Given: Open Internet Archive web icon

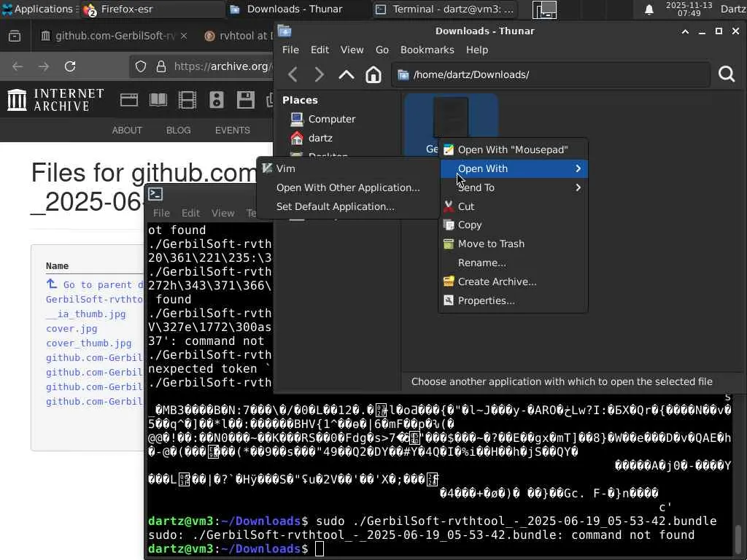Looking at the screenshot, I should tap(128, 100).
